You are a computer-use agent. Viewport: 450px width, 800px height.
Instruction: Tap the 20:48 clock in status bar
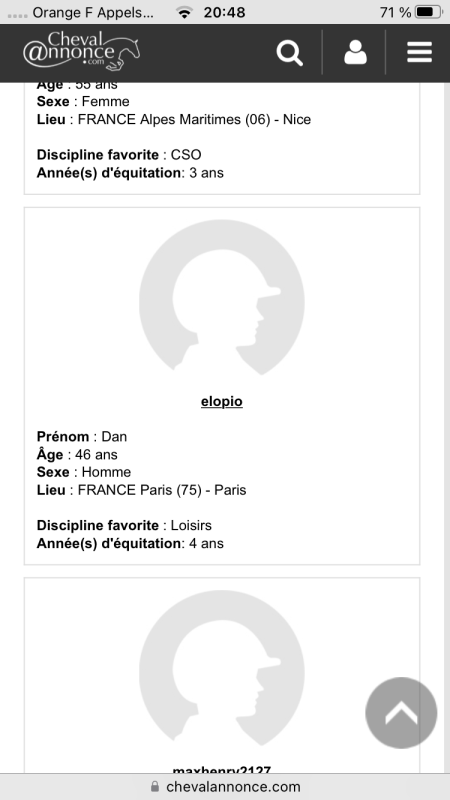[224, 12]
